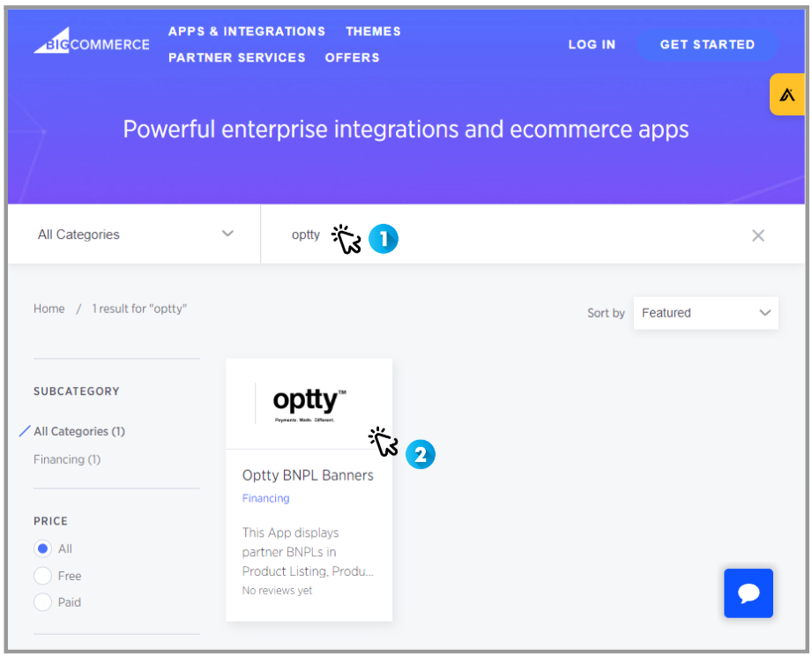This screenshot has width=812, height=656.
Task: Filter by Financing subcategory
Action: tap(67, 459)
